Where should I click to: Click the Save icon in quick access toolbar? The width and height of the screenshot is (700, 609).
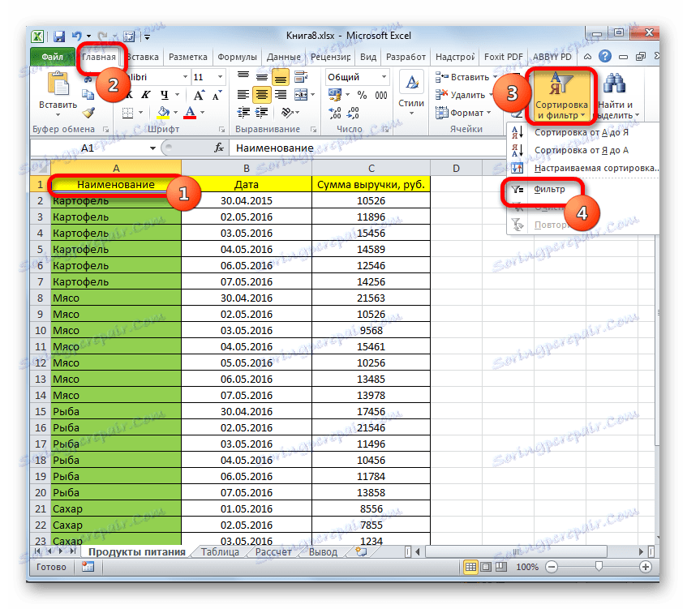click(59, 36)
